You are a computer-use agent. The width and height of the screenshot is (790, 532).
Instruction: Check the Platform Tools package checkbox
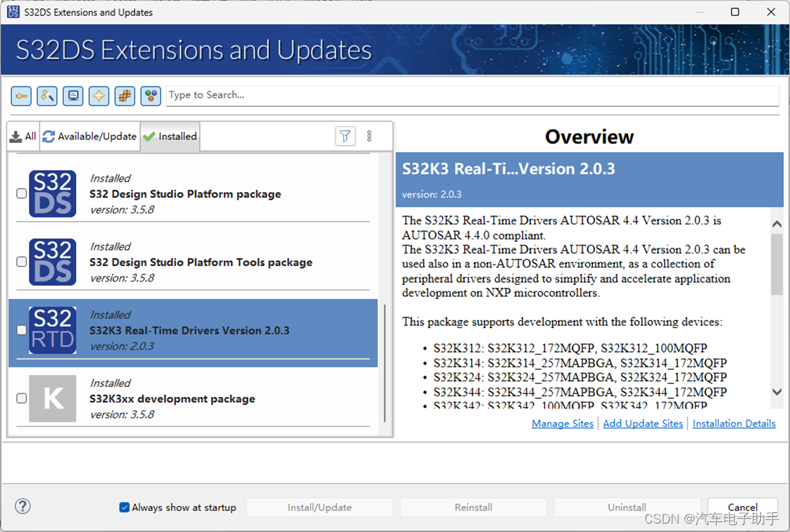[x=22, y=262]
